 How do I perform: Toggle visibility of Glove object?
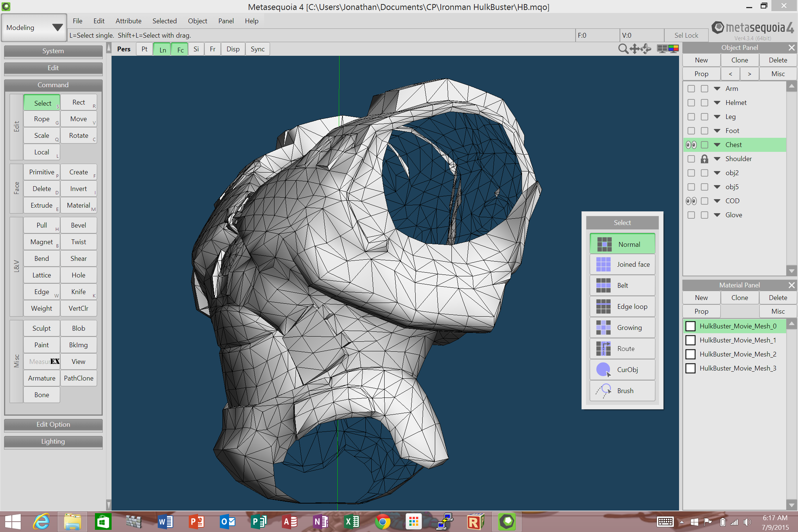pos(691,215)
